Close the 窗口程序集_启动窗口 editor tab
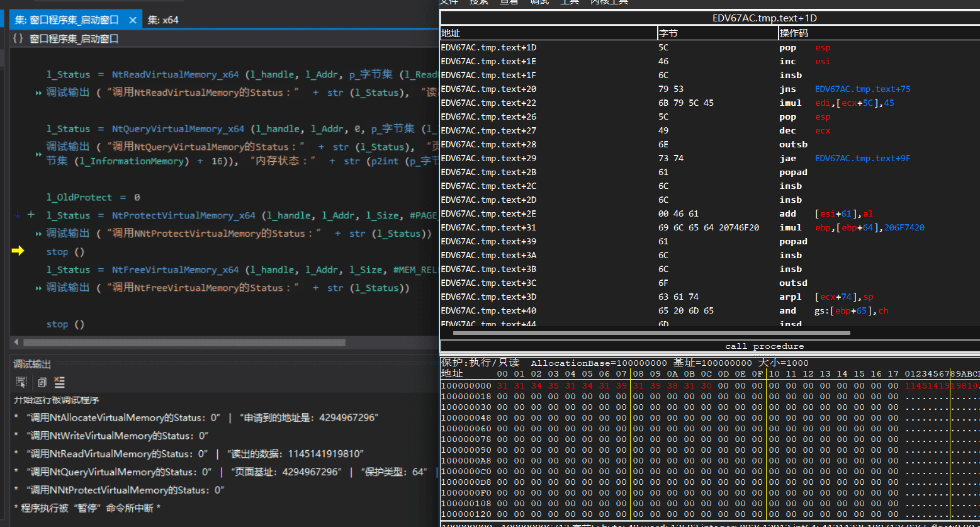The height and width of the screenshot is (527, 980). [133, 20]
